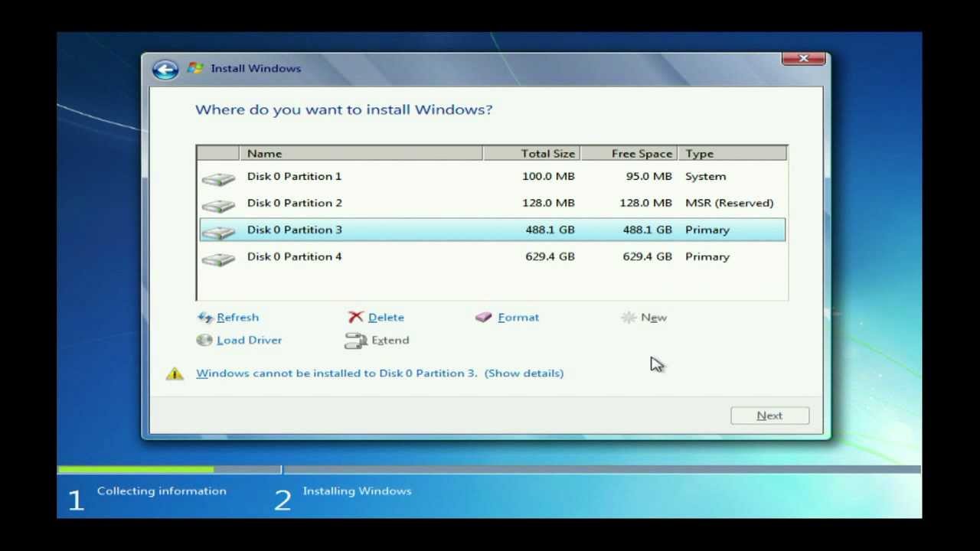The height and width of the screenshot is (551, 980).
Task: Click the Extend link
Action: pos(390,340)
